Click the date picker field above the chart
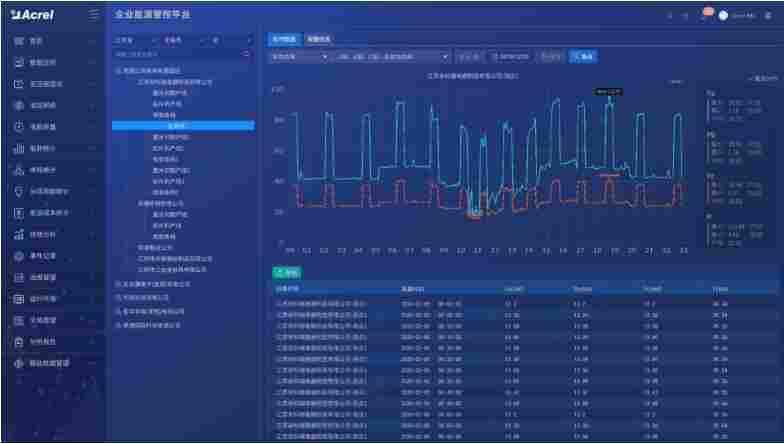The width and height of the screenshot is (784, 444). (511, 57)
